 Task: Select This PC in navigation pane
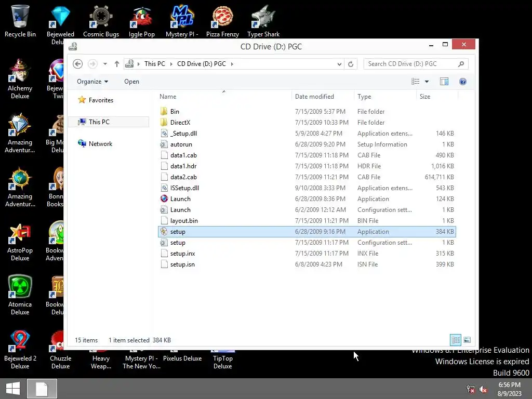pyautogui.click(x=109, y=122)
